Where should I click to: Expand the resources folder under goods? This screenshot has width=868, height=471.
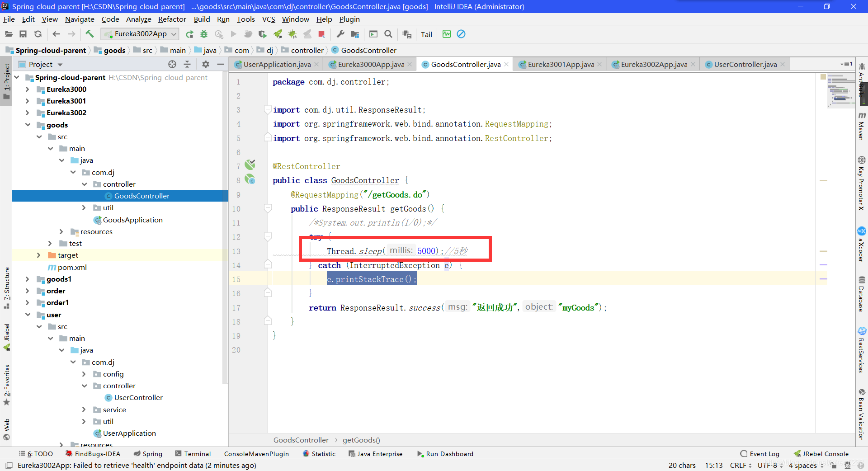click(61, 231)
